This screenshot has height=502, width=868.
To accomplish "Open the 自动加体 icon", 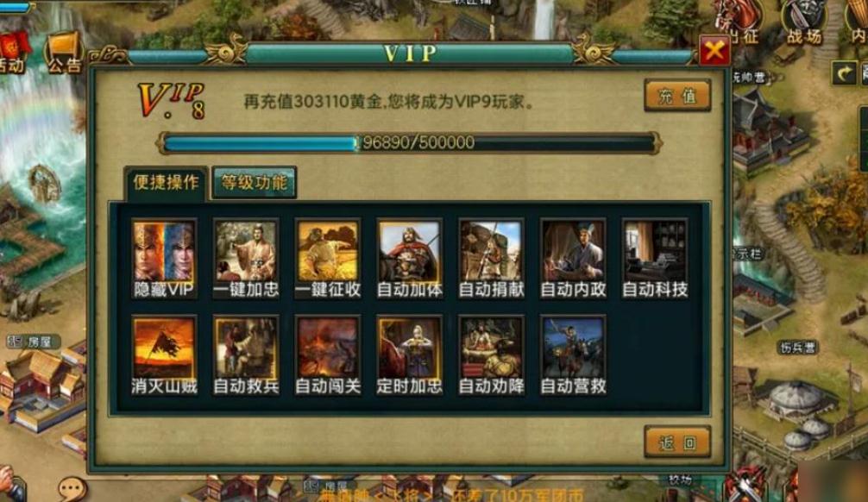I will (410, 259).
